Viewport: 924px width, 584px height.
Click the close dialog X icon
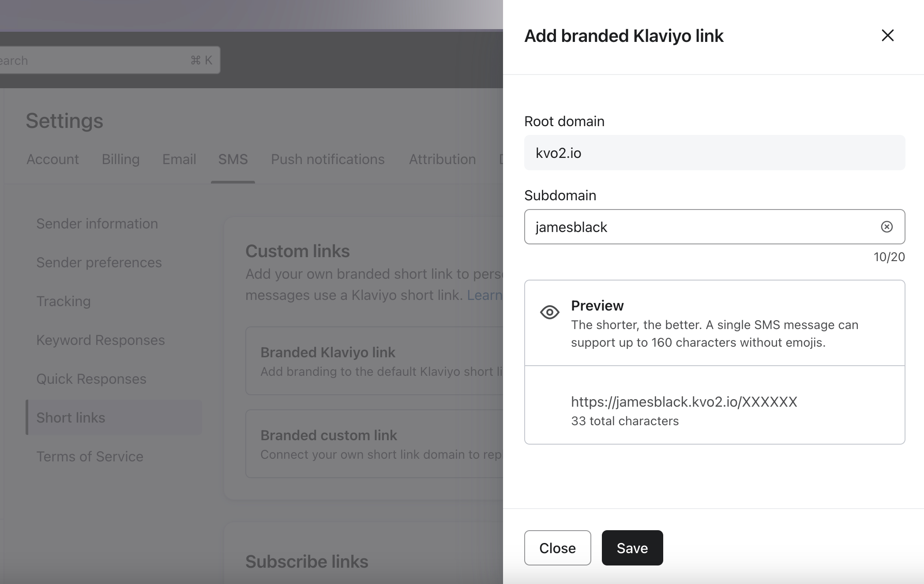(x=887, y=36)
